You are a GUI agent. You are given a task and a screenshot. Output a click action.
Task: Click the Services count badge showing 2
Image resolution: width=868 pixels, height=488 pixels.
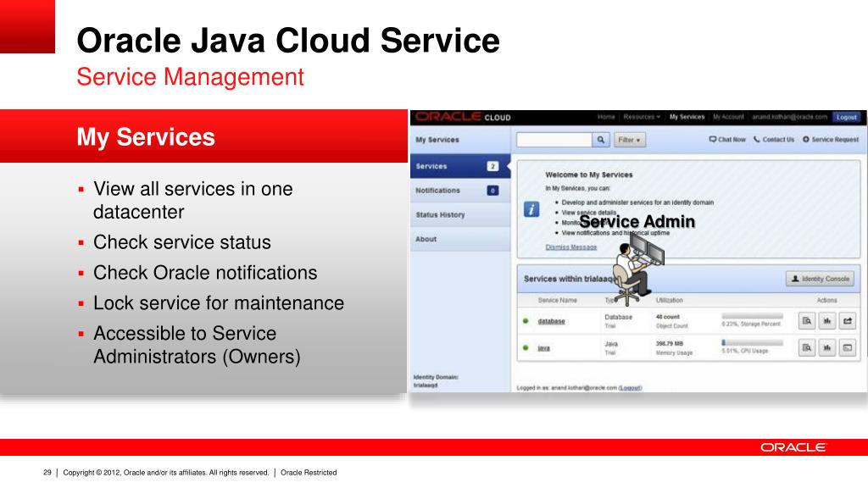(492, 166)
